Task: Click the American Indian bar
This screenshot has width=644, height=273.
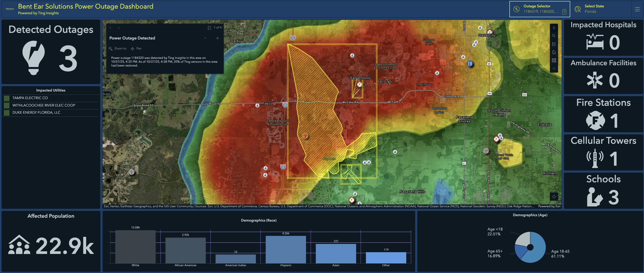Action: click(x=236, y=259)
